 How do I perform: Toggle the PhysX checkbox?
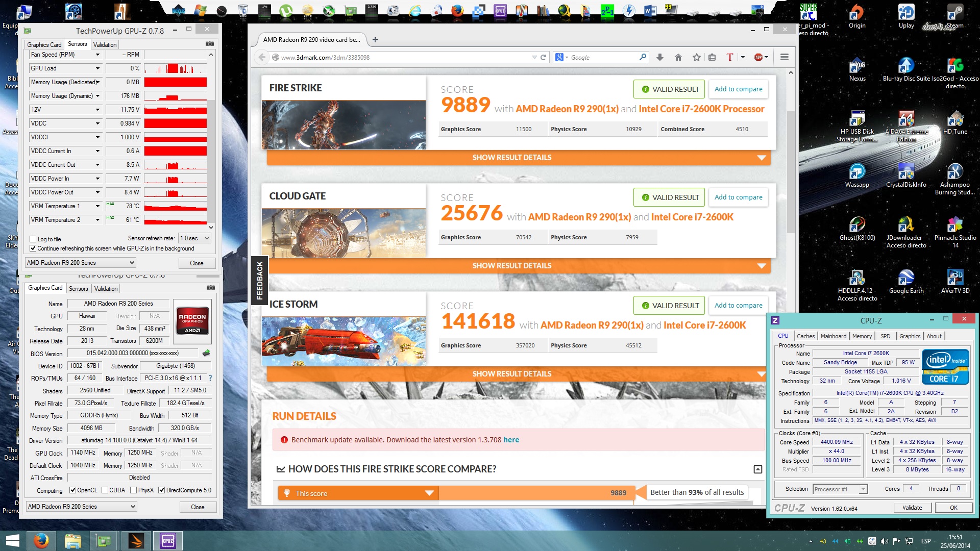click(133, 490)
